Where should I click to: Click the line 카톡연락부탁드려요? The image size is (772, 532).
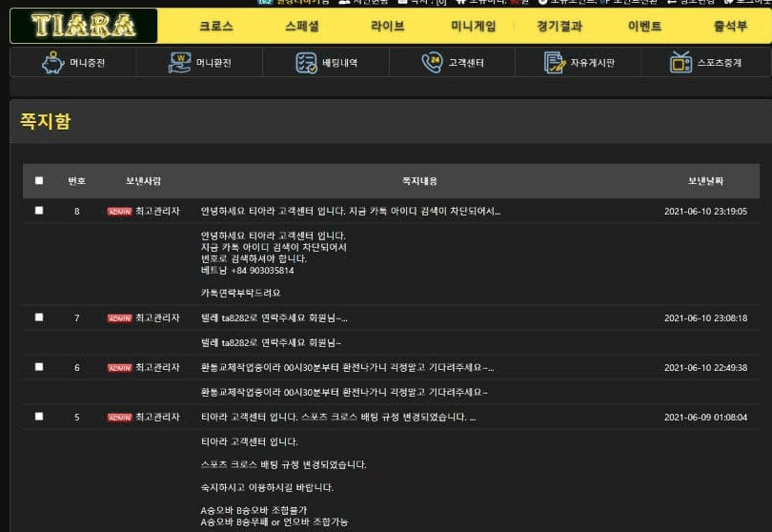[x=241, y=293]
